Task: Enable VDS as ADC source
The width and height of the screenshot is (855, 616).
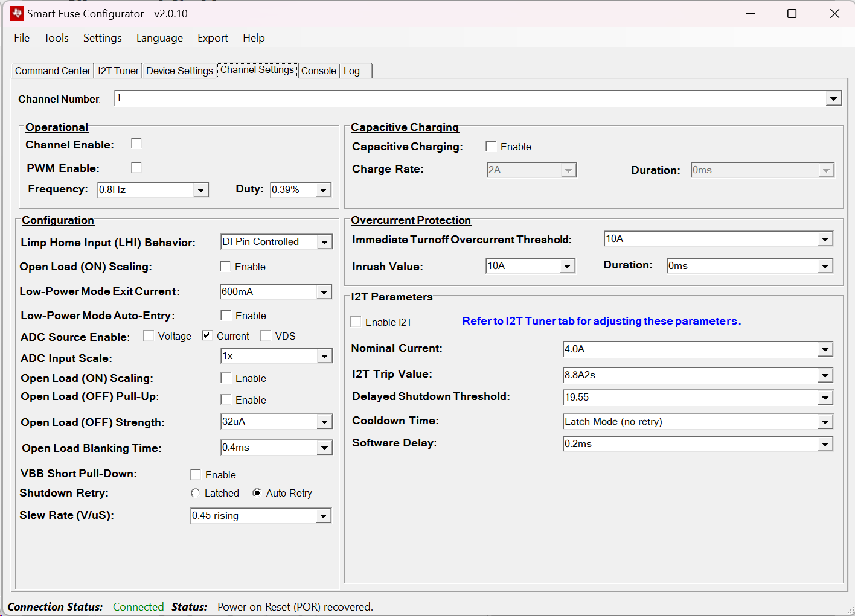Action: pos(266,336)
